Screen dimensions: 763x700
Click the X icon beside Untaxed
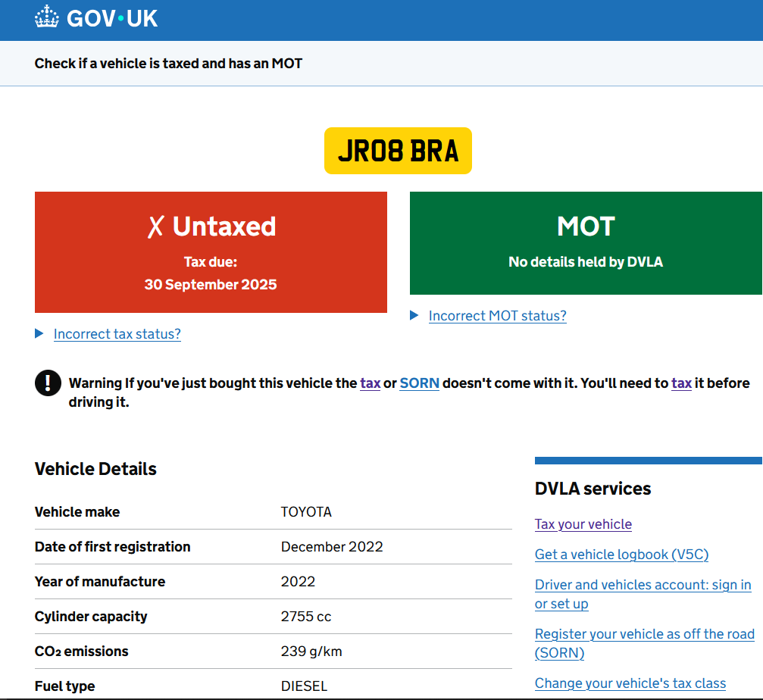(155, 227)
